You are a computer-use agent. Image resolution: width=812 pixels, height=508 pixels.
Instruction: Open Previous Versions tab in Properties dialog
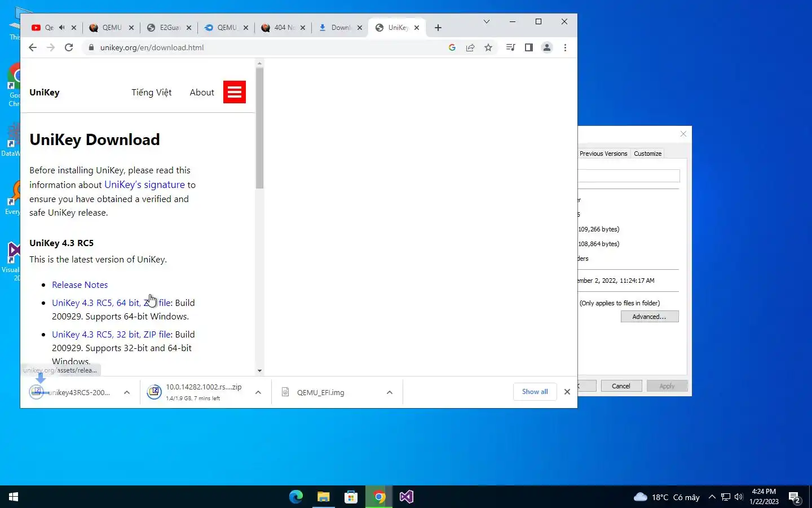point(603,154)
